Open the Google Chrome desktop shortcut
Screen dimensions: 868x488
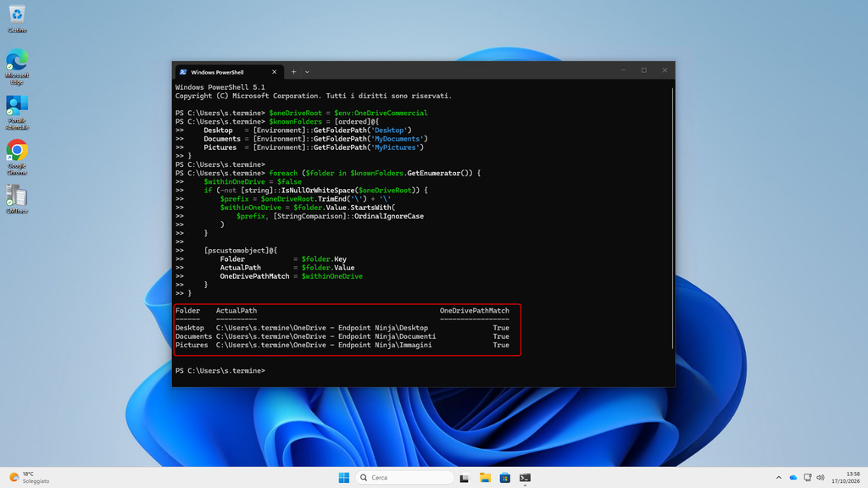(17, 157)
